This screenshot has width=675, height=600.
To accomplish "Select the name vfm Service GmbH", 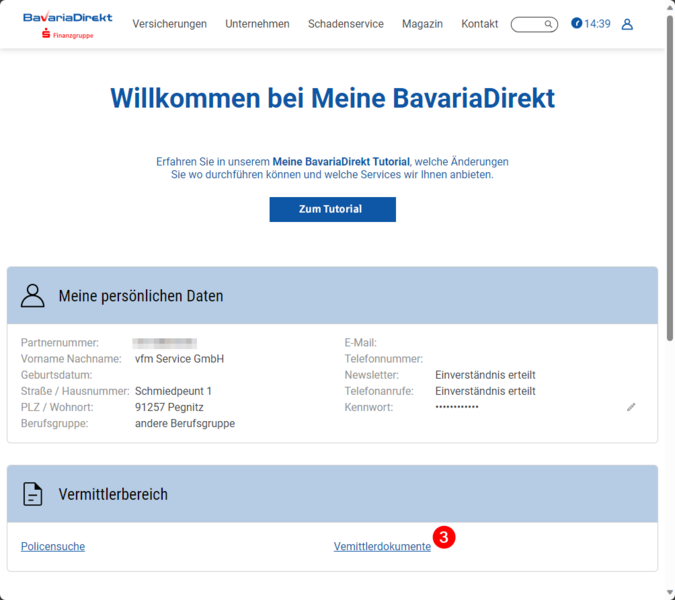I will 180,359.
